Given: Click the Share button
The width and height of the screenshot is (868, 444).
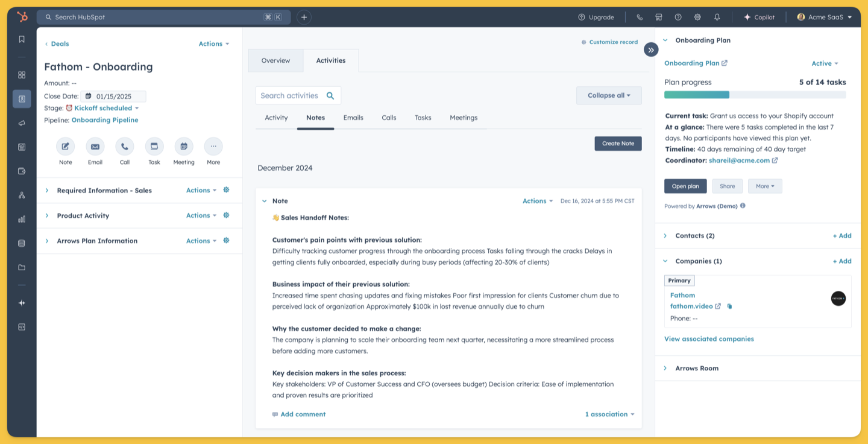Looking at the screenshot, I should pyautogui.click(x=727, y=186).
